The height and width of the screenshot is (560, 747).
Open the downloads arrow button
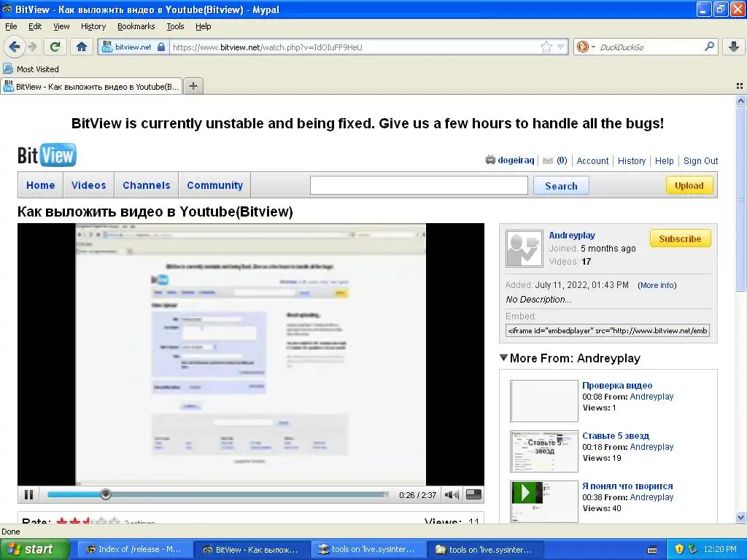pos(734,47)
